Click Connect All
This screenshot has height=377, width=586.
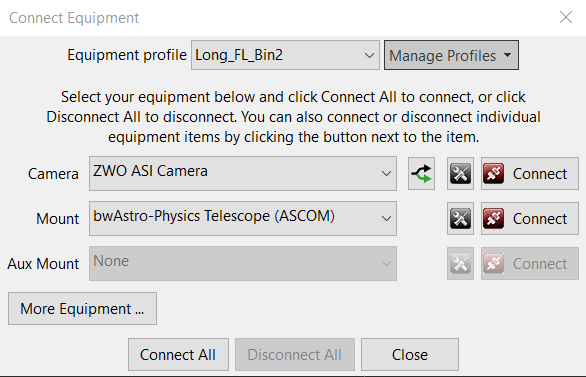(178, 355)
